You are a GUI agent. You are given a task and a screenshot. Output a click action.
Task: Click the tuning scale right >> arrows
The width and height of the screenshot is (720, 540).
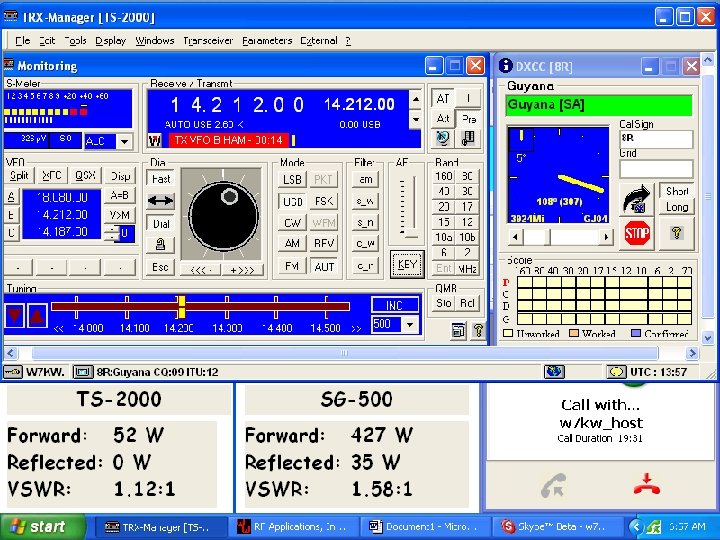[356, 329]
